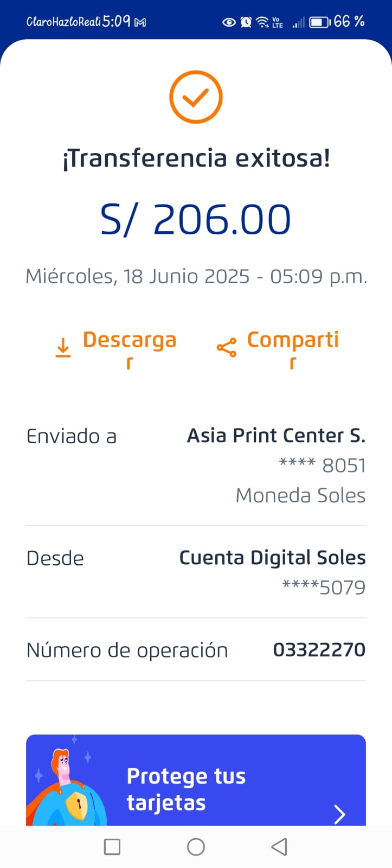Screen dimensions: 392x868
Task: Tap the Gmail notification icon
Action: pos(140,23)
